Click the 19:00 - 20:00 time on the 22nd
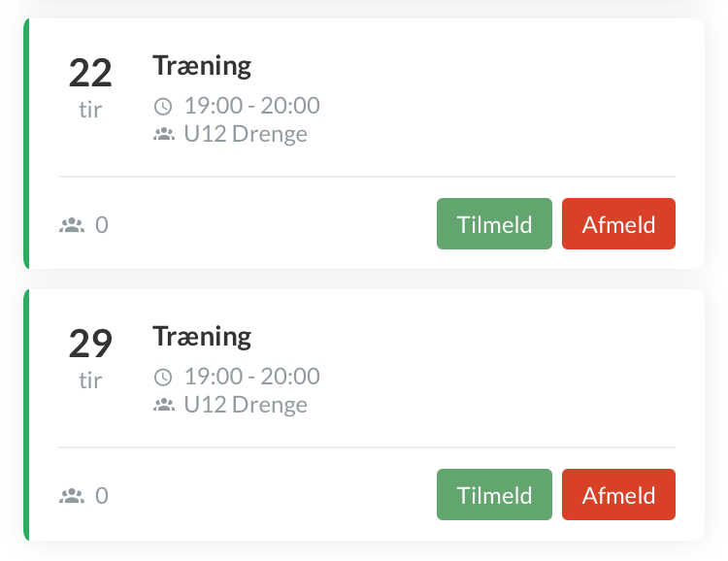 [x=251, y=106]
